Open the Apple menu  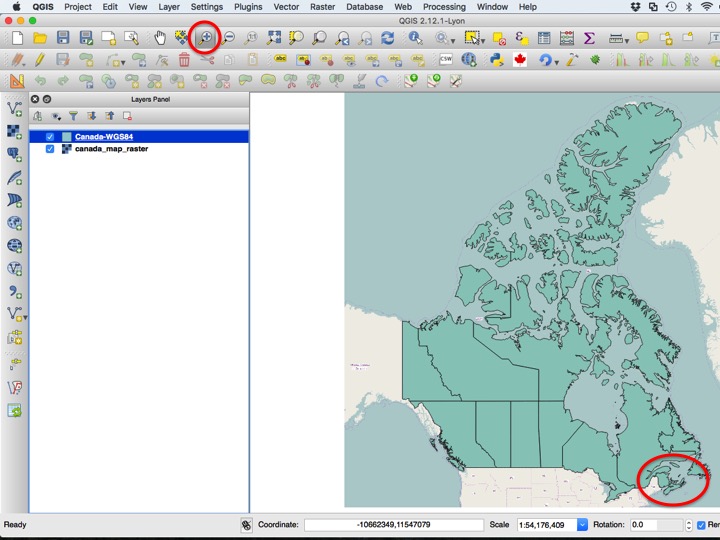[x=17, y=6]
